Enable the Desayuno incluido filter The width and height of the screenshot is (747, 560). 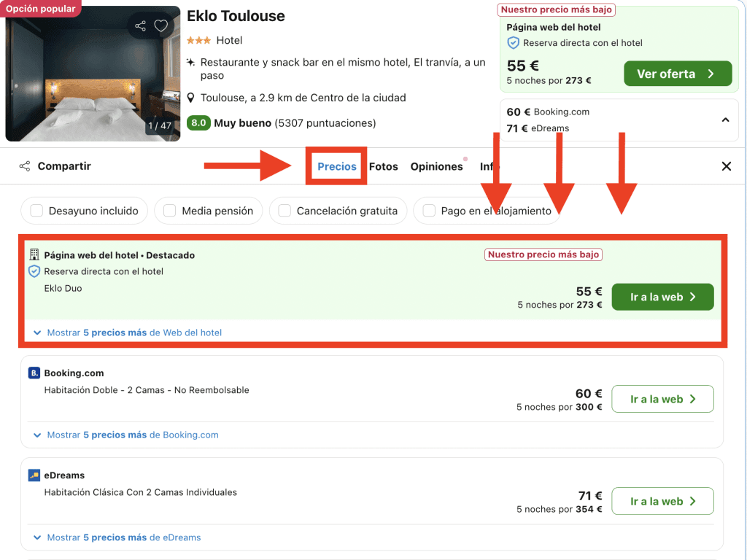(36, 211)
